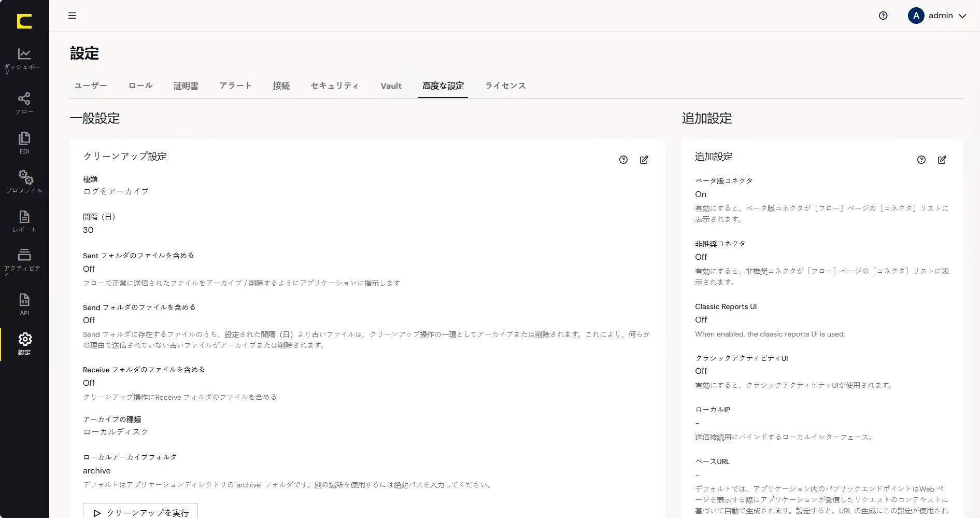The height and width of the screenshot is (518, 980).
Task: Click the yellow C application logo
Action: coord(24,21)
